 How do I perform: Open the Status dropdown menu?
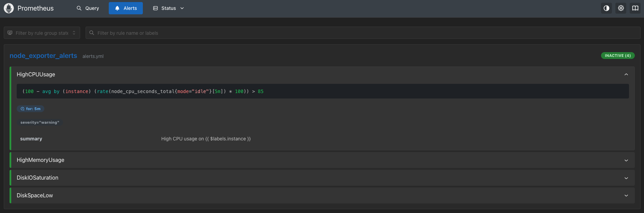tap(168, 8)
